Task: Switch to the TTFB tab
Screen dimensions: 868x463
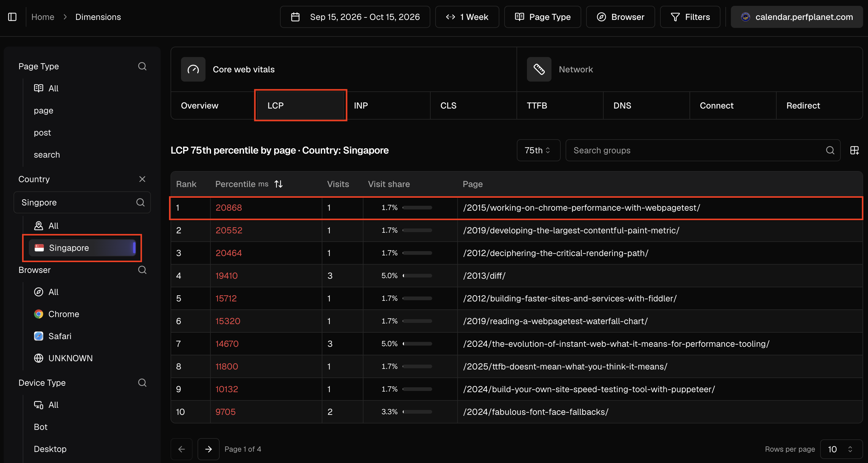Action: (x=560, y=105)
